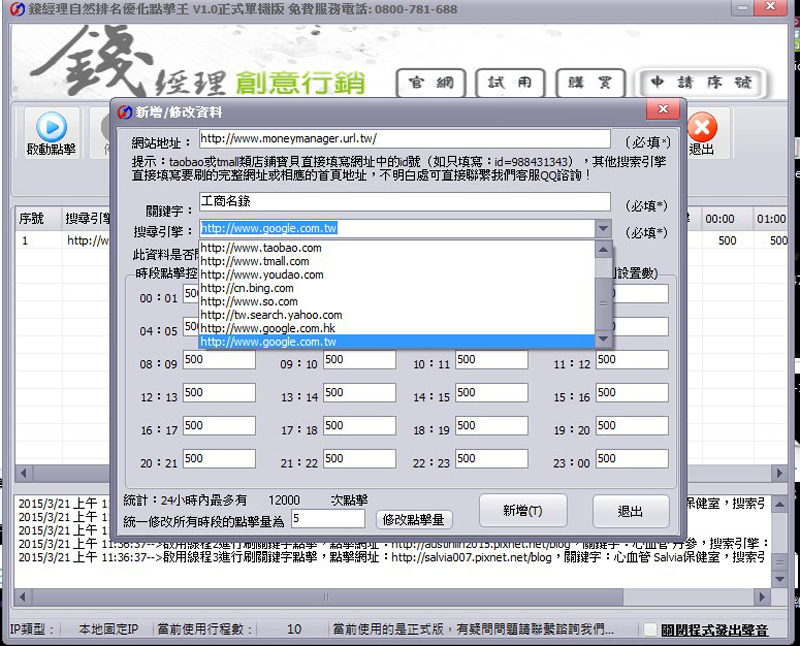The width and height of the screenshot is (800, 646).
Task: Click dropdown list scroll down arrow
Action: pyautogui.click(x=603, y=339)
